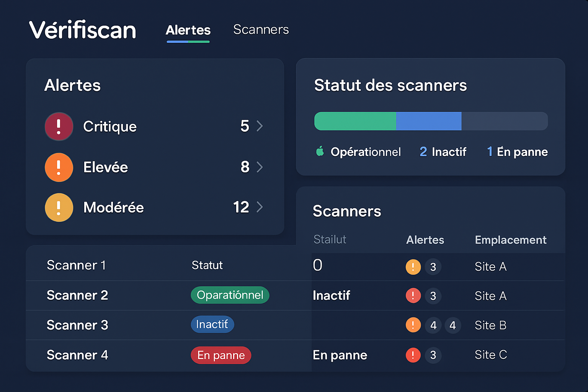Expand the Modérée alerts list

coord(260,207)
